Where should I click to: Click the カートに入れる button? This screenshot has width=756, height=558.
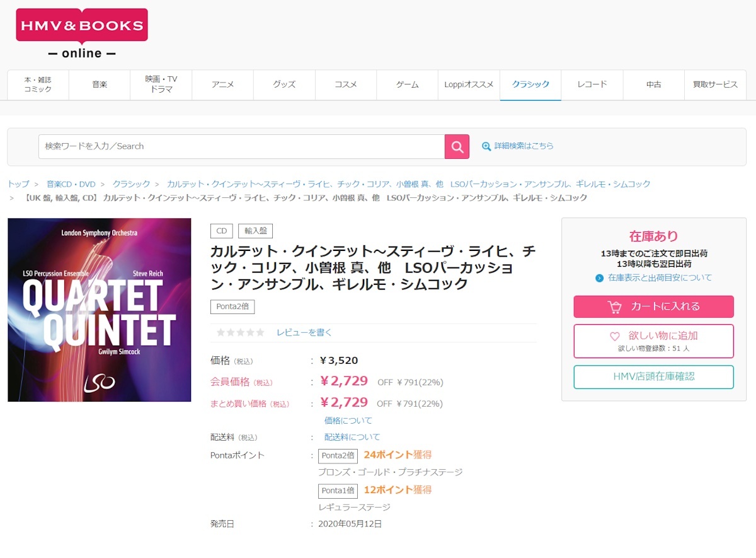pyautogui.click(x=653, y=307)
